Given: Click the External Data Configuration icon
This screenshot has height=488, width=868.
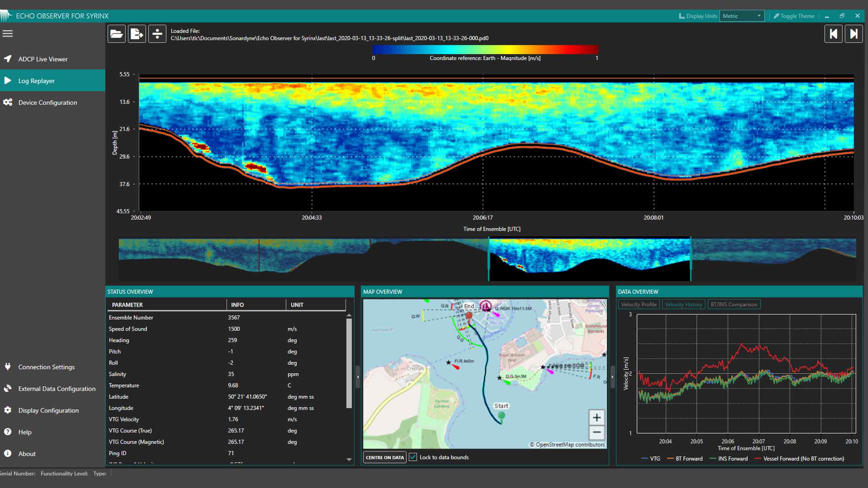Looking at the screenshot, I should [x=8, y=389].
